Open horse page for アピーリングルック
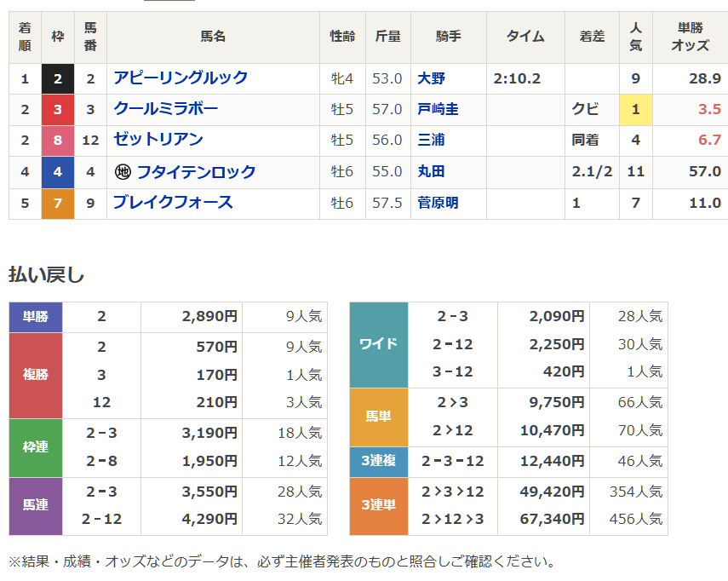 click(181, 78)
